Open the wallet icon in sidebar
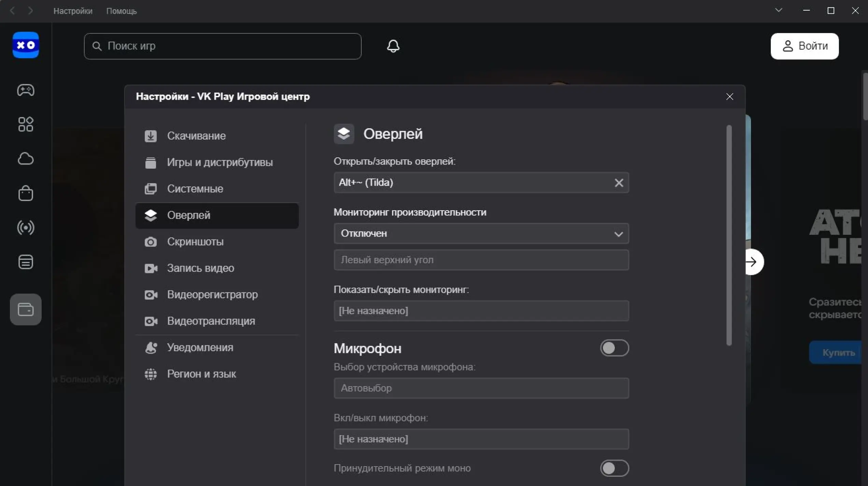 26,310
